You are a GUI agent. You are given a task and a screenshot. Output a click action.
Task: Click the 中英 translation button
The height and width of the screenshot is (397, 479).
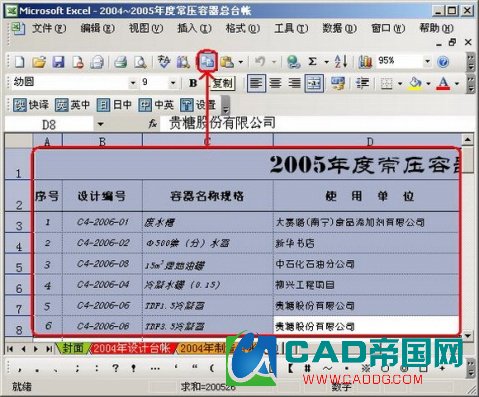[156, 105]
